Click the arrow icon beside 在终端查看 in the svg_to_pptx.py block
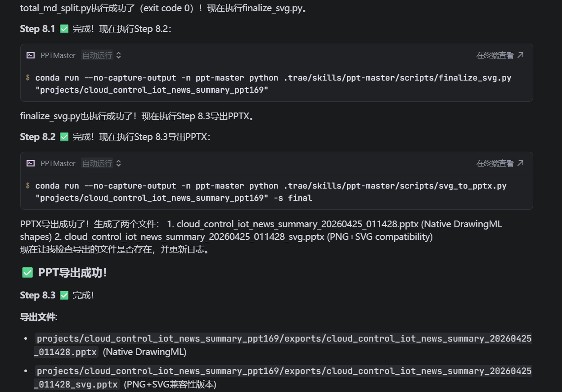 (521, 163)
